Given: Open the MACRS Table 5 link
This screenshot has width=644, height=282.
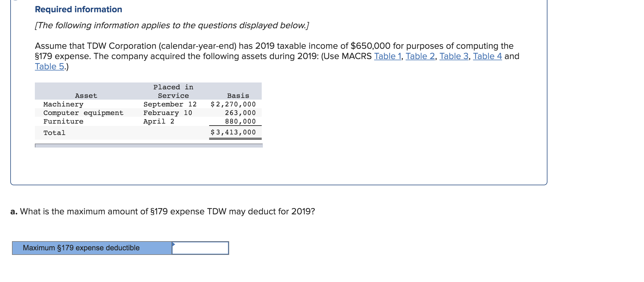Looking at the screenshot, I should [49, 67].
